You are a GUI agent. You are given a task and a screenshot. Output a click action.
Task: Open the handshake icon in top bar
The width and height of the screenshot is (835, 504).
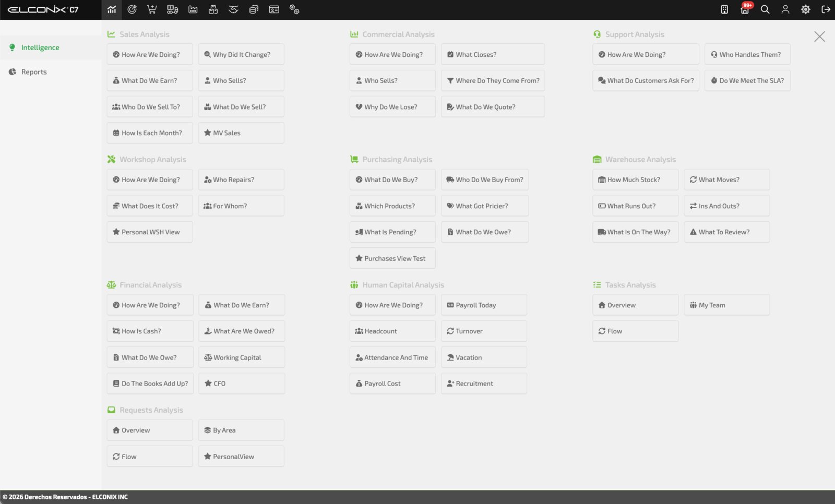[x=233, y=9]
